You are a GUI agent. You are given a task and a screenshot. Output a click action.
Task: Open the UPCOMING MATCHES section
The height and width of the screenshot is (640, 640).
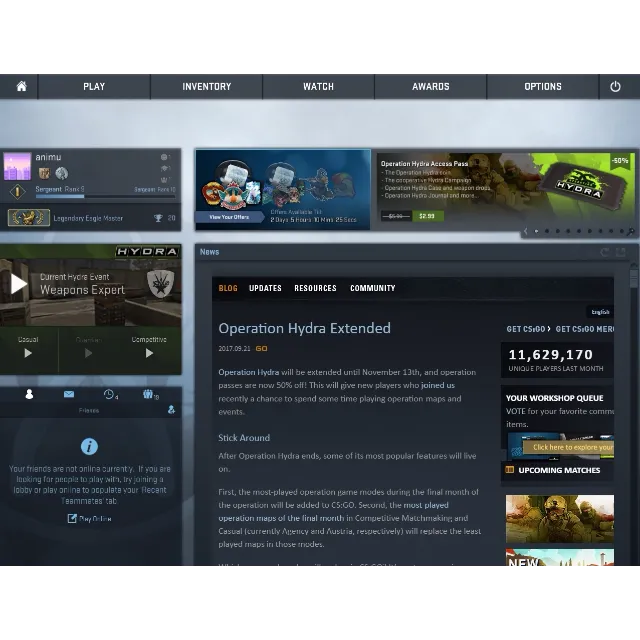[559, 470]
